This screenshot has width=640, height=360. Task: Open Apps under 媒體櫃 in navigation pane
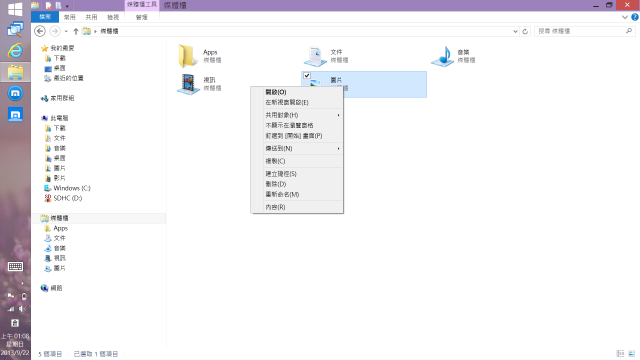[56, 228]
